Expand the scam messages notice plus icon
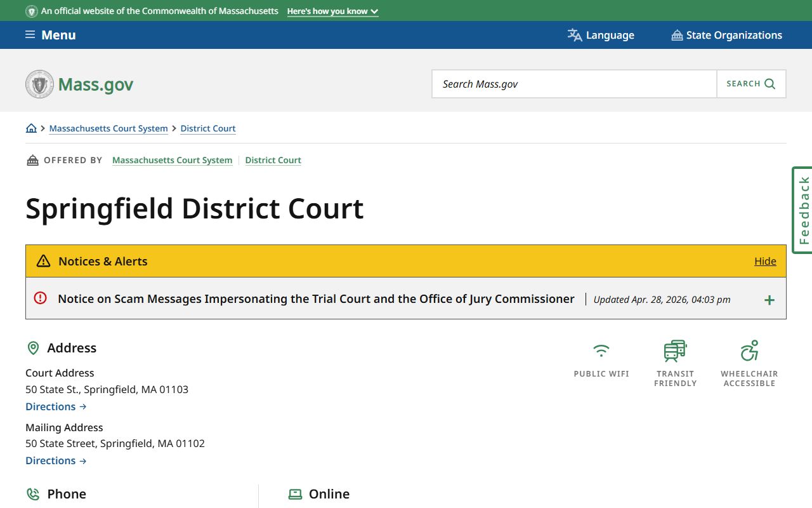This screenshot has height=508, width=812. coord(769,300)
